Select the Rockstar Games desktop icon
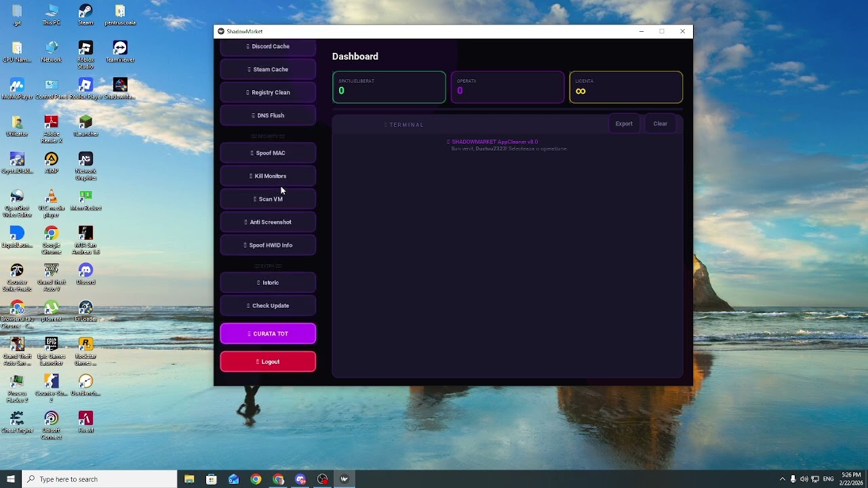The width and height of the screenshot is (868, 488). pyautogui.click(x=85, y=351)
